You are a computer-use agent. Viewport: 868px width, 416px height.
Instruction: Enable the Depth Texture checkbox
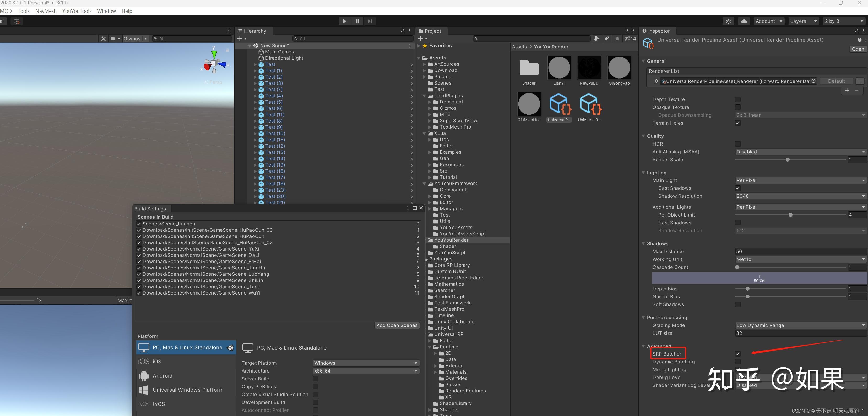click(x=738, y=99)
